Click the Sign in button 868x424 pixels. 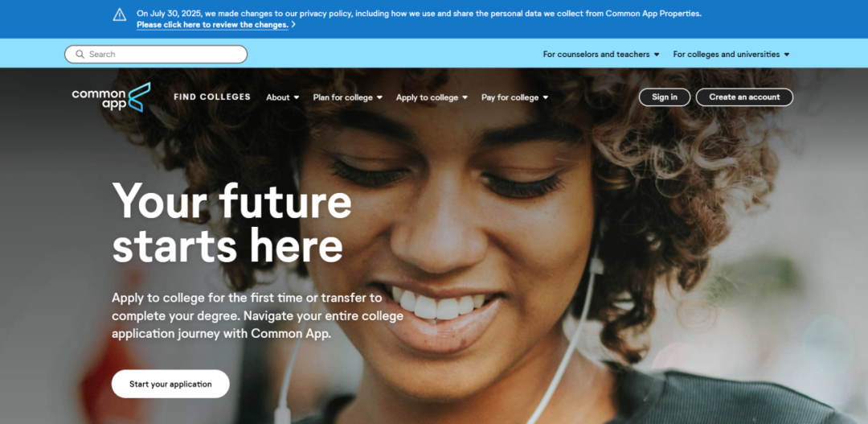(665, 97)
